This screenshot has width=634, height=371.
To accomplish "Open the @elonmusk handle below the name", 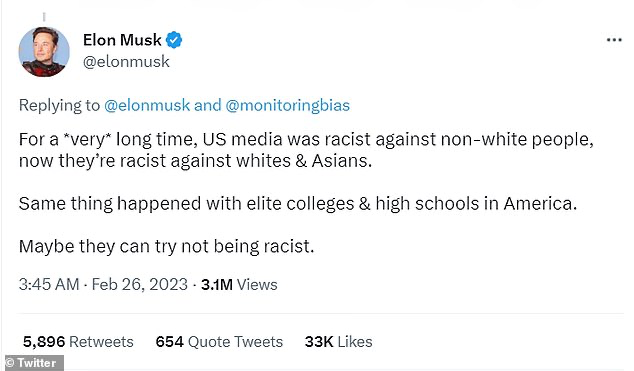I will (x=126, y=62).
